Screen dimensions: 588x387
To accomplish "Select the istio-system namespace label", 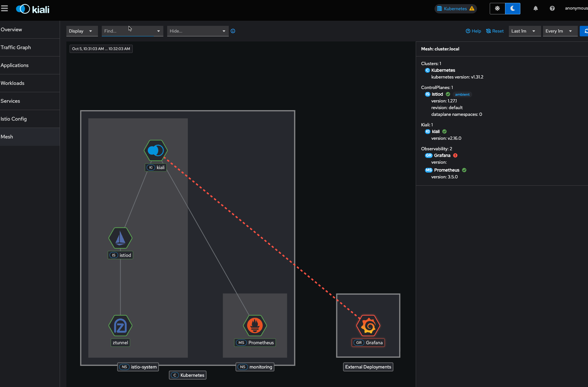I will click(x=138, y=367).
